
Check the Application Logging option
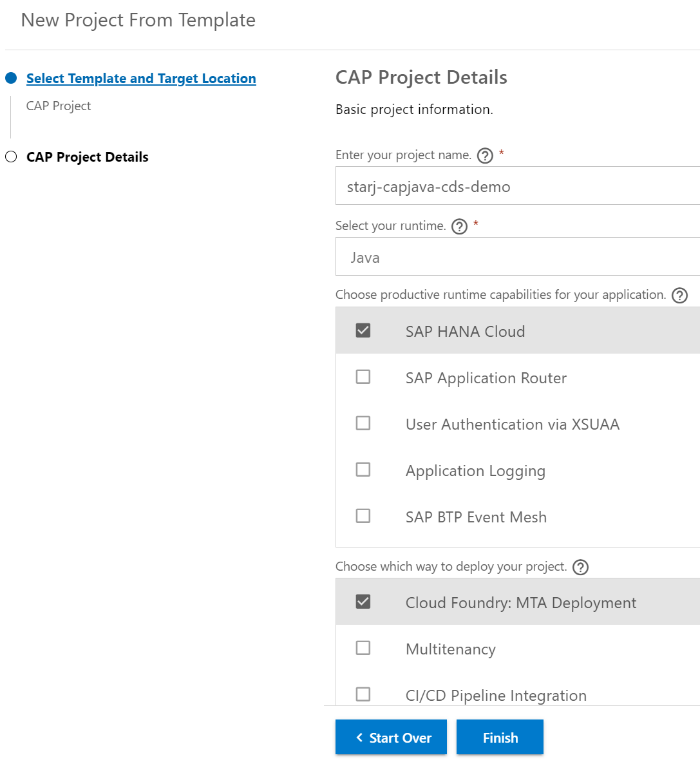363,470
